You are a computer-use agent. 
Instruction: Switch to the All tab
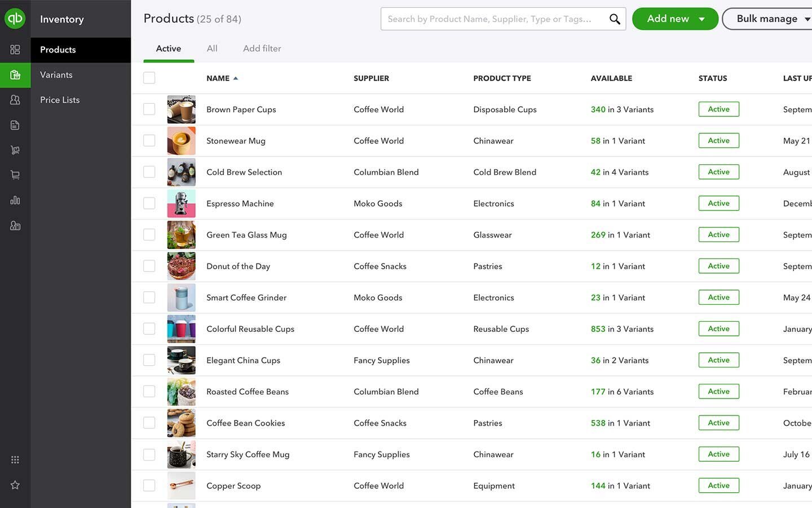click(x=212, y=48)
